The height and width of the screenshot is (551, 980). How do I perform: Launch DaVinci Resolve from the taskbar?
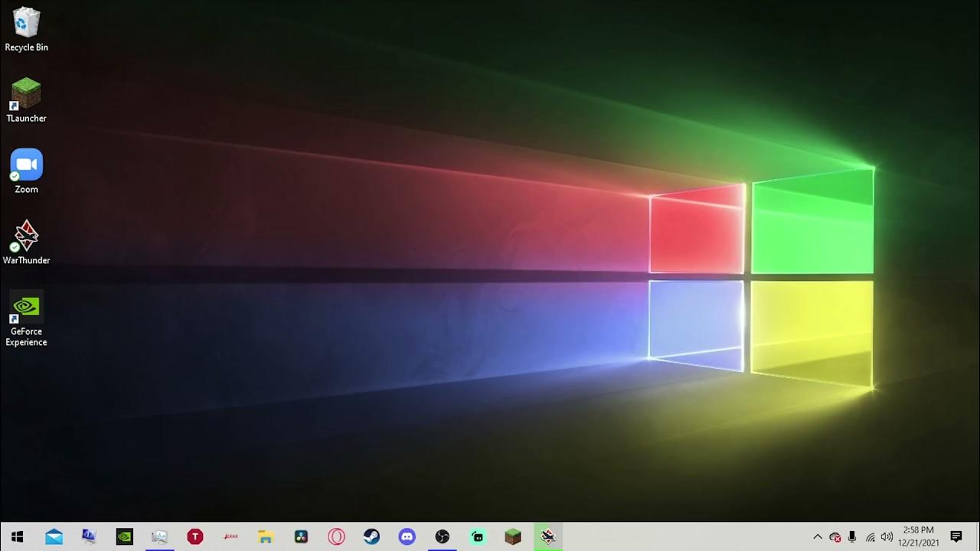pyautogui.click(x=301, y=536)
